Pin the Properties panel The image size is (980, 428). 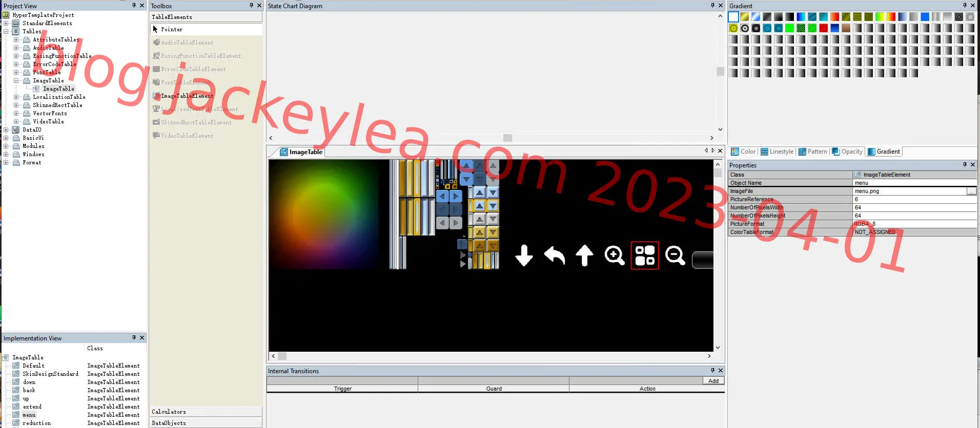[965, 165]
